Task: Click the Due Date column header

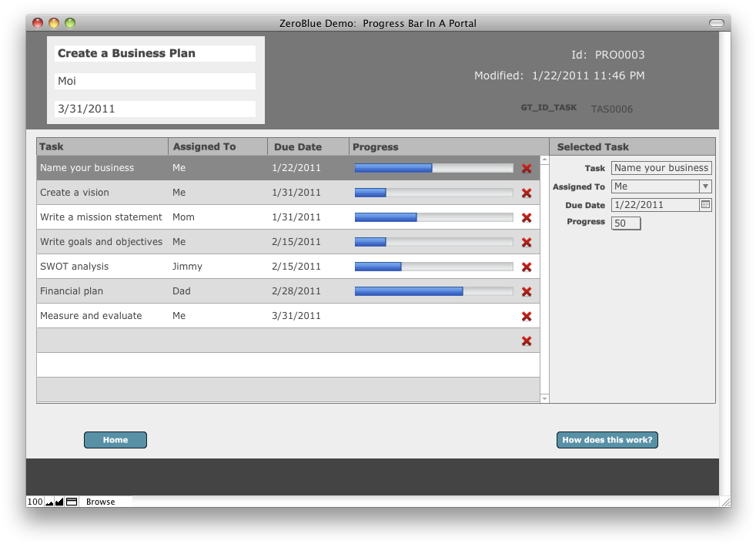Action: [x=308, y=146]
